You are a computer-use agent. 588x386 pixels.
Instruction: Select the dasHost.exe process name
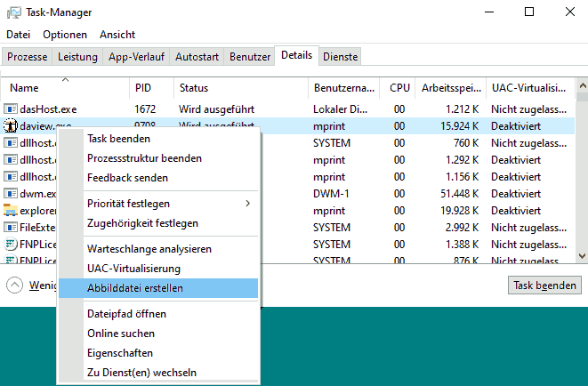48,109
